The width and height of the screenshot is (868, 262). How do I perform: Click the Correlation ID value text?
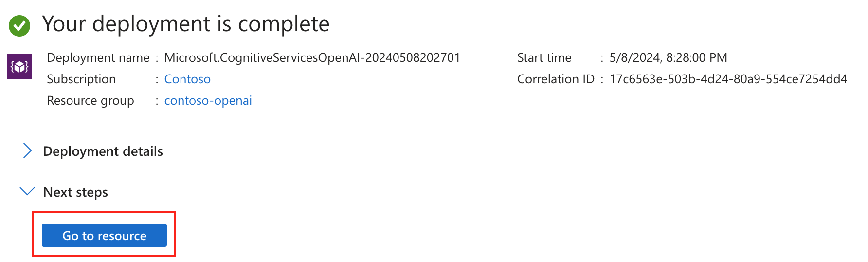coord(728,79)
